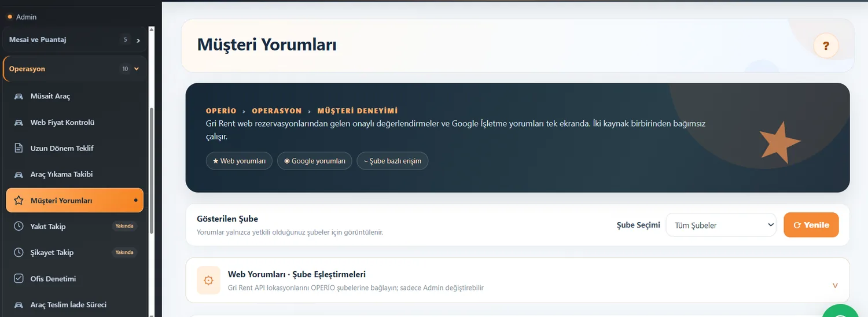This screenshot has width=868, height=317.
Task: Click the Müşteri Yorumları page heading
Action: (267, 45)
